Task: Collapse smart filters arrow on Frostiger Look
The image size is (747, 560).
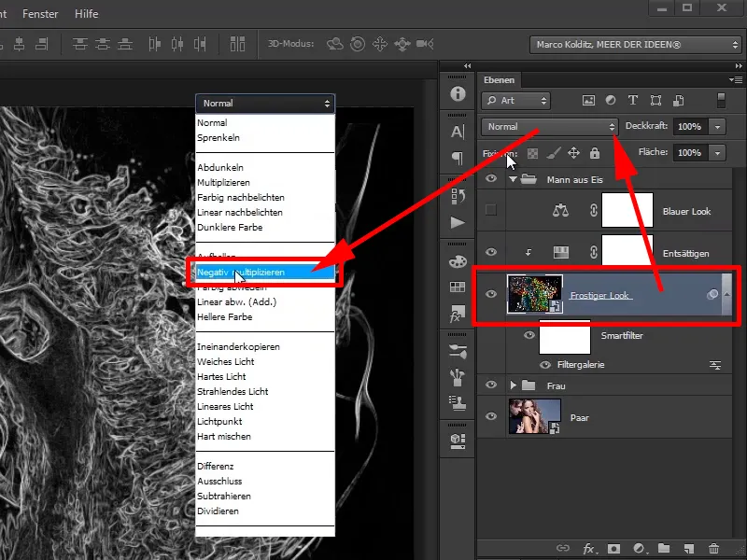Action: coord(727,294)
